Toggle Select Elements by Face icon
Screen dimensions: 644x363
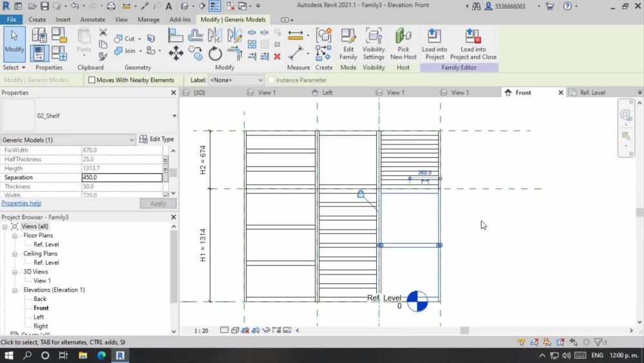click(561, 342)
